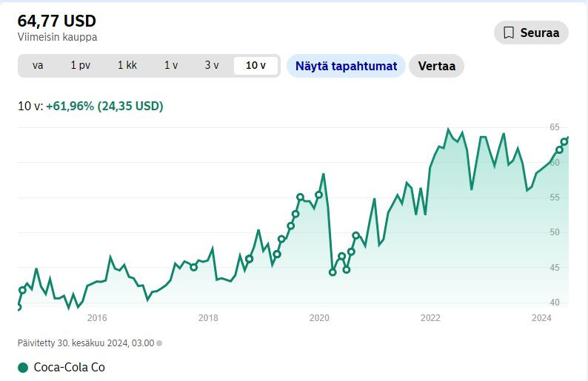This screenshot has height=381, width=588.
Task: Click the Coca-Cola Co legend label
Action: click(70, 367)
